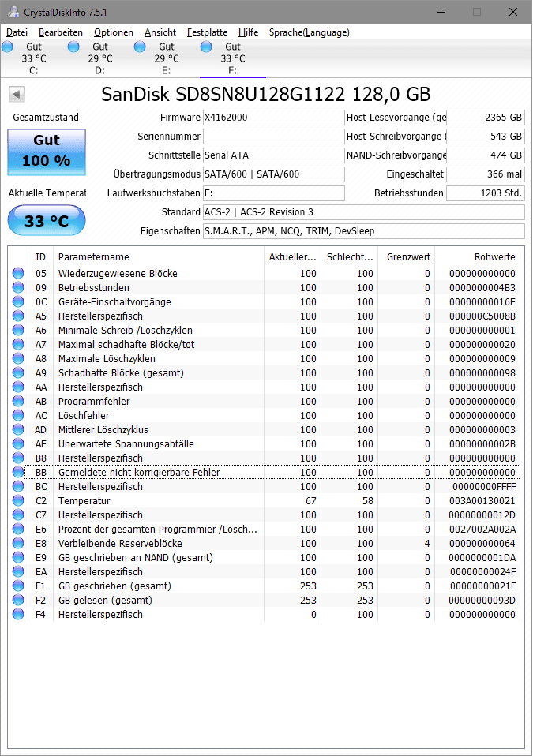Viewport: 533px width, 756px height.
Task: Click the previous disk arrow button
Action: [17, 94]
